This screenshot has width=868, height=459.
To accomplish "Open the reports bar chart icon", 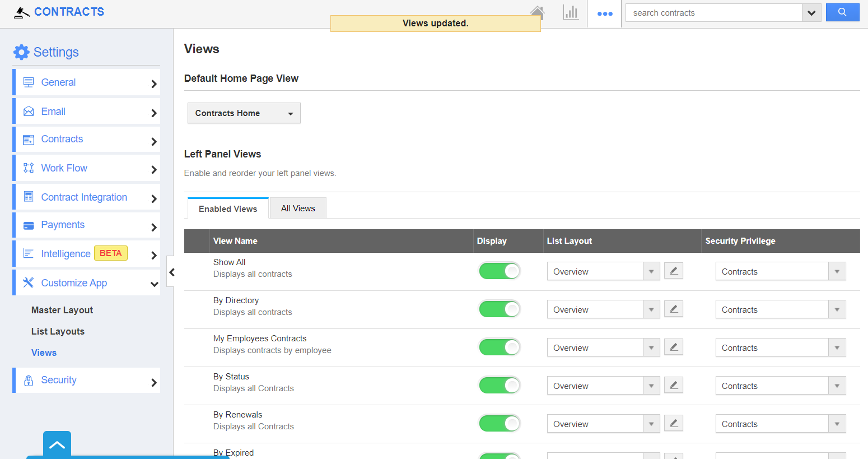I will 570,13.
